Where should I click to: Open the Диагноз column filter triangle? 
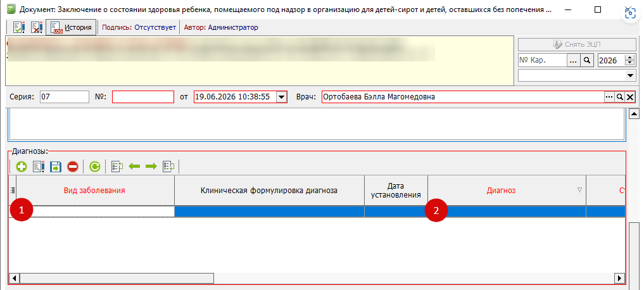coord(579,190)
